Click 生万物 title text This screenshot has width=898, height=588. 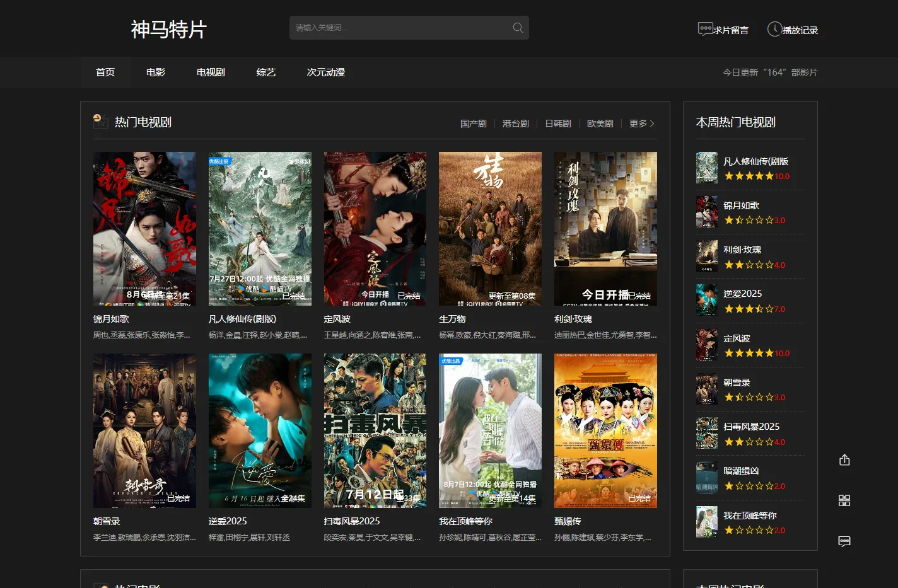tap(452, 319)
